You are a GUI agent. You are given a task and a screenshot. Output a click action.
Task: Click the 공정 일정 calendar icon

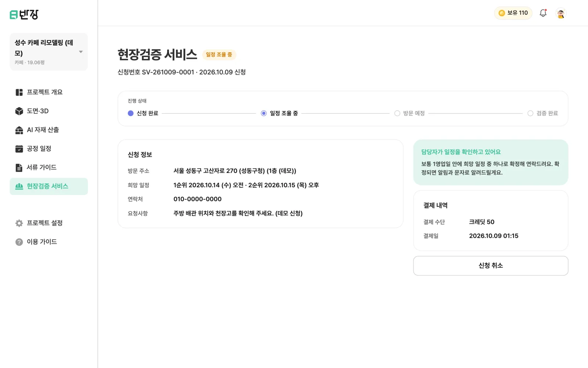tap(19, 149)
